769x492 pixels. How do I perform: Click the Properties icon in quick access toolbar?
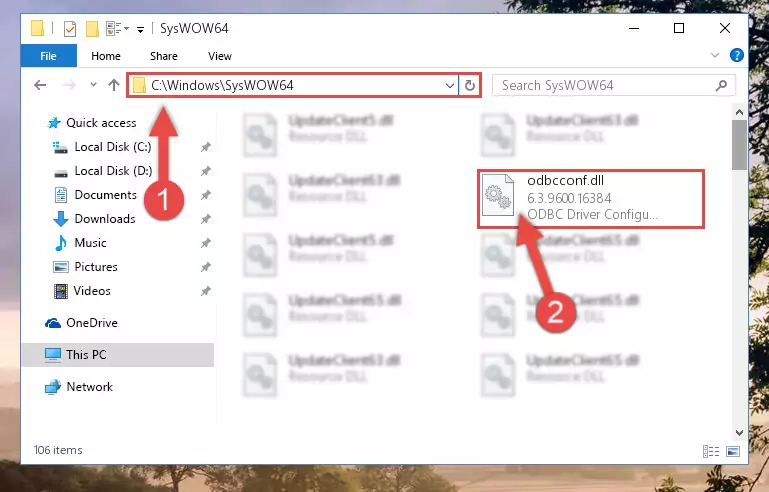tap(70, 29)
